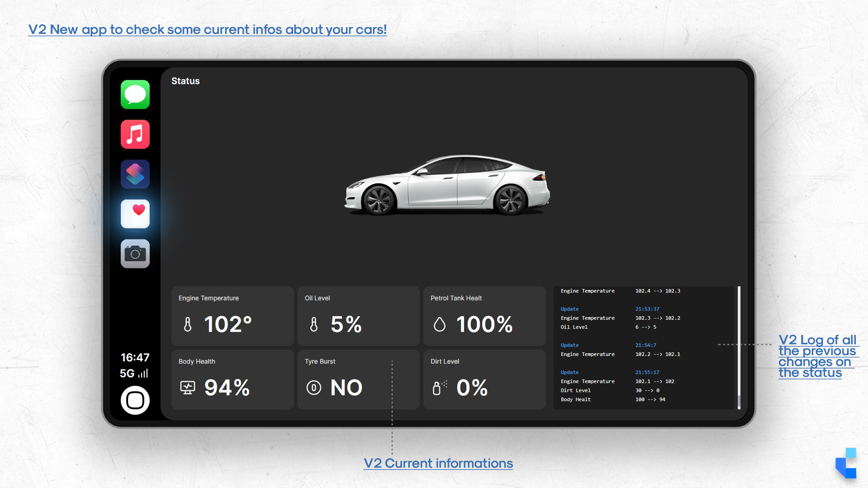Click the 16:47 clock display
The width and height of the screenshot is (868, 488).
coord(135,357)
